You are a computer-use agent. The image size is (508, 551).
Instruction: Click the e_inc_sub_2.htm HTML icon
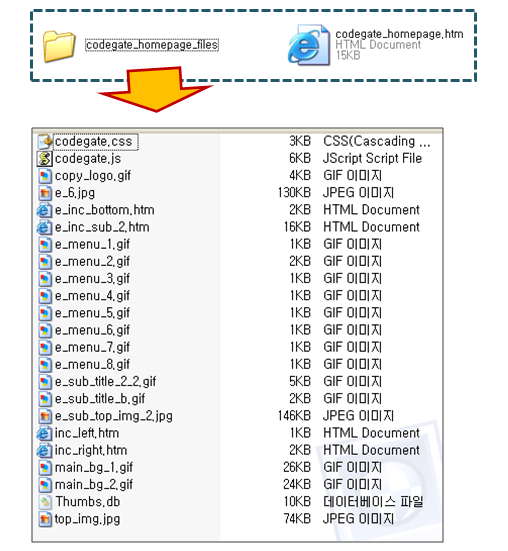tap(44, 227)
